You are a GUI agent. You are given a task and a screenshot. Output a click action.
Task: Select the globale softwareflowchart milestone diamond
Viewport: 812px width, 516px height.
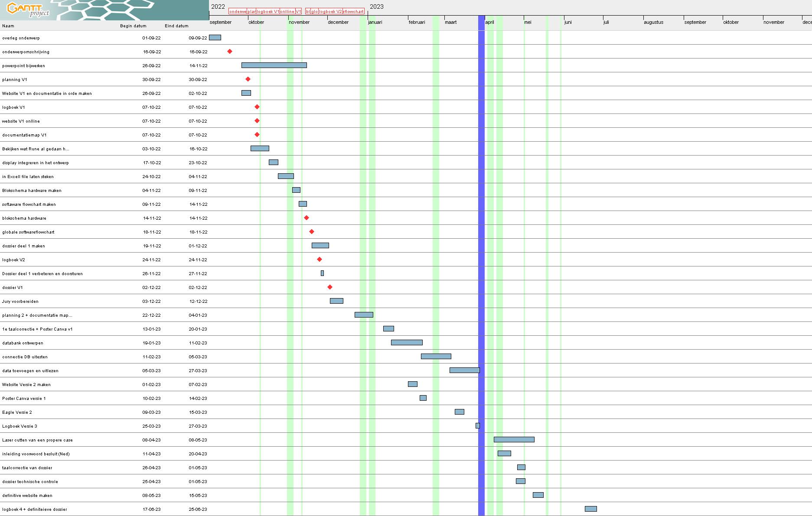click(312, 232)
